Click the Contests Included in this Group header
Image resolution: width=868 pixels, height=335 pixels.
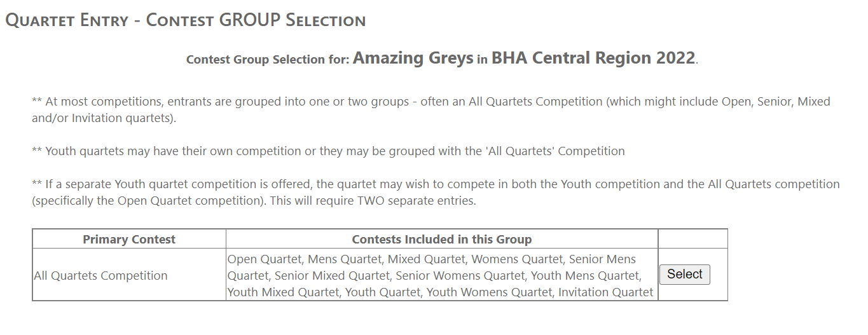pyautogui.click(x=441, y=240)
